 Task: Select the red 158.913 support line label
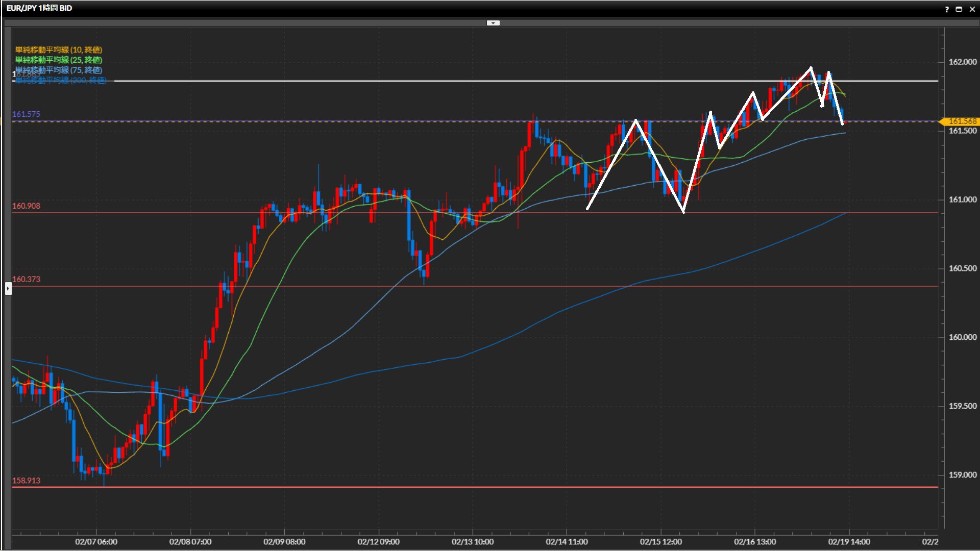[26, 481]
